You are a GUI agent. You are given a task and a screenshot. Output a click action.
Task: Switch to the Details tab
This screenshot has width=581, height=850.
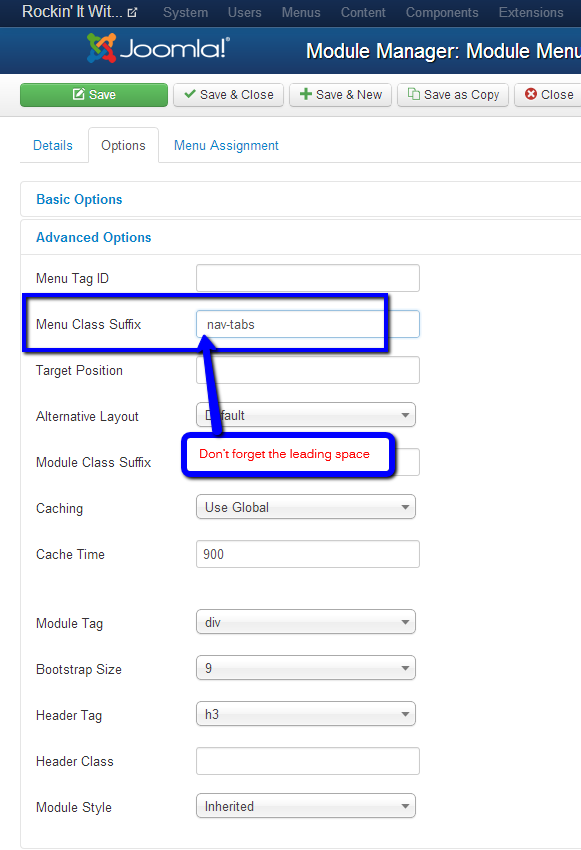pos(53,145)
